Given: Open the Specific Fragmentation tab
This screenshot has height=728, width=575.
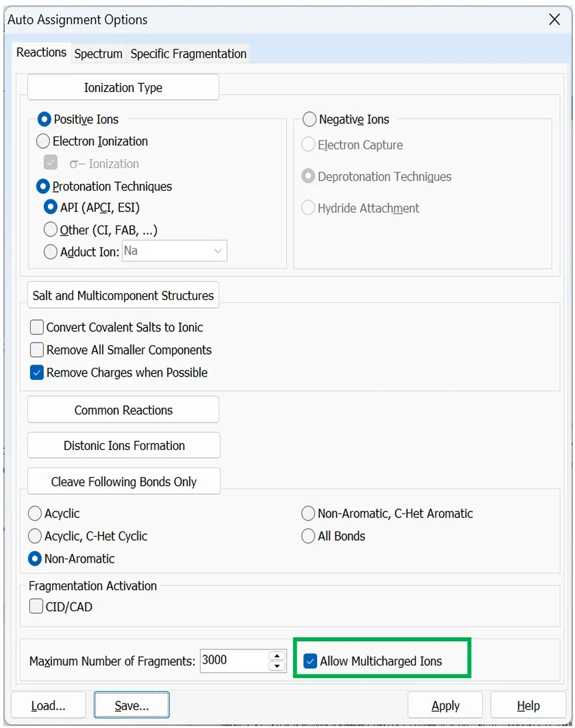Looking at the screenshot, I should pyautogui.click(x=189, y=54).
